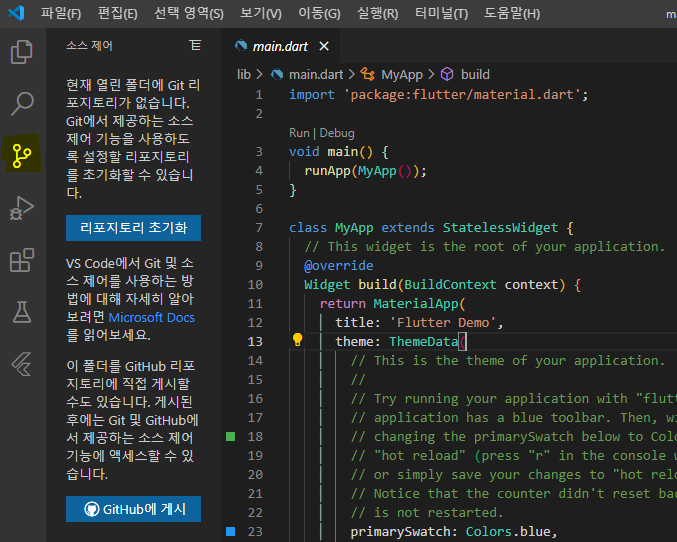This screenshot has height=542, width=677.
Task: Click the main.dart breadcrumb segment
Action: tap(316, 74)
